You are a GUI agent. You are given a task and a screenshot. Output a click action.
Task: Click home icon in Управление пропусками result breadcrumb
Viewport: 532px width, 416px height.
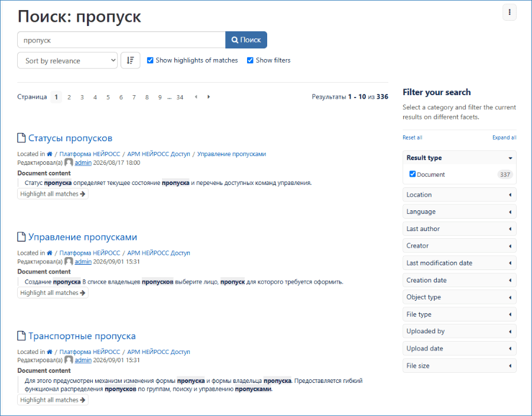pyautogui.click(x=50, y=253)
